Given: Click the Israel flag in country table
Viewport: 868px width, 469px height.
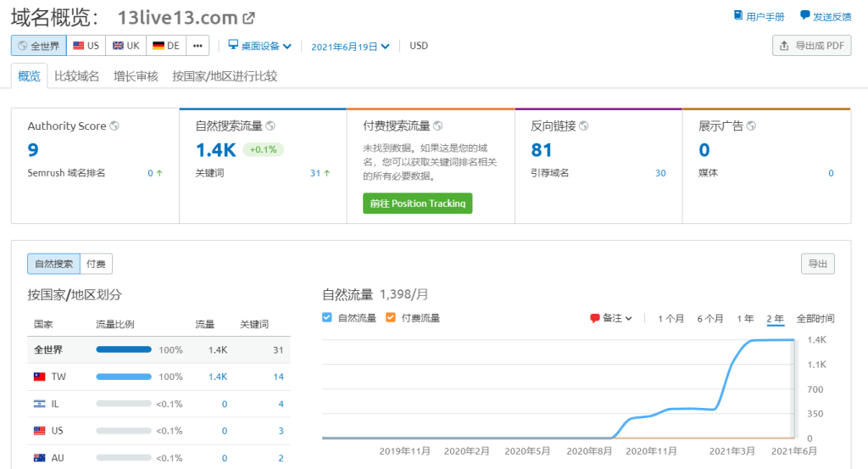Looking at the screenshot, I should pos(39,405).
